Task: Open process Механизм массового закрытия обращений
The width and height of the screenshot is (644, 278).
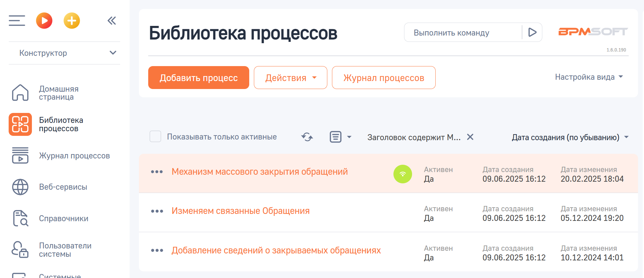Action: [x=260, y=172]
